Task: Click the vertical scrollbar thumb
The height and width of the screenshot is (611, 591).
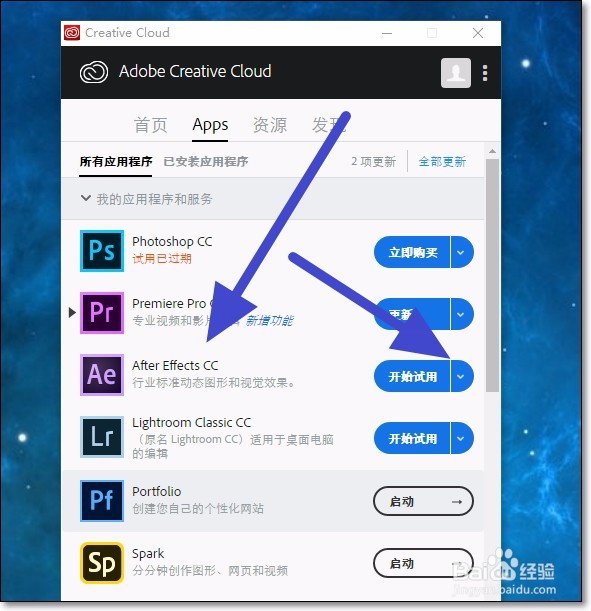Action: tap(492, 275)
